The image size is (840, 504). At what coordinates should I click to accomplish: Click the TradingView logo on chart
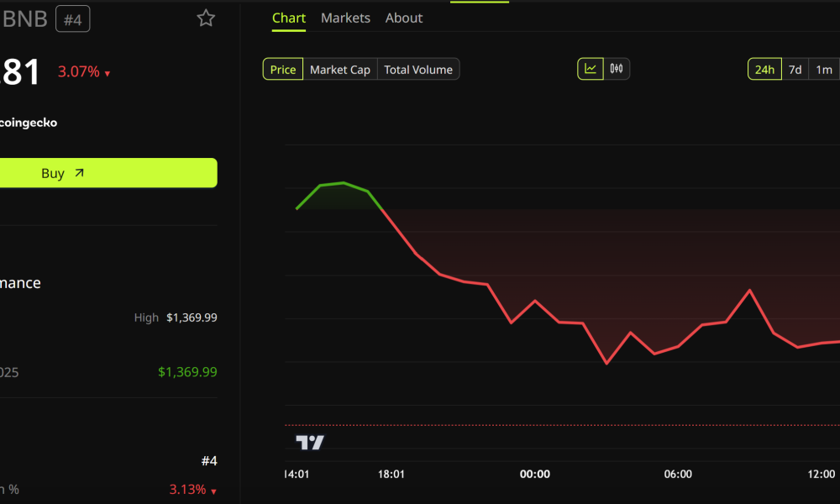[310, 443]
